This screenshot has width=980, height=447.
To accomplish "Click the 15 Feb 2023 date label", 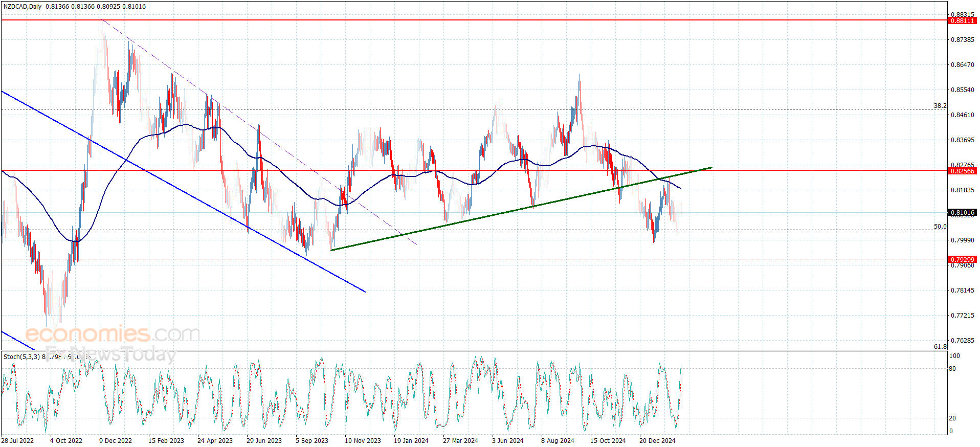I will coord(166,441).
